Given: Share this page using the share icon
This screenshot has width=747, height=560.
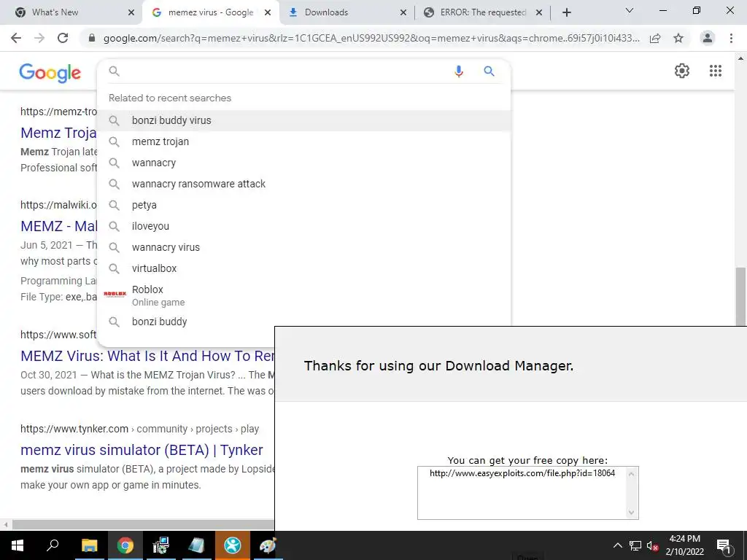Looking at the screenshot, I should tap(655, 38).
